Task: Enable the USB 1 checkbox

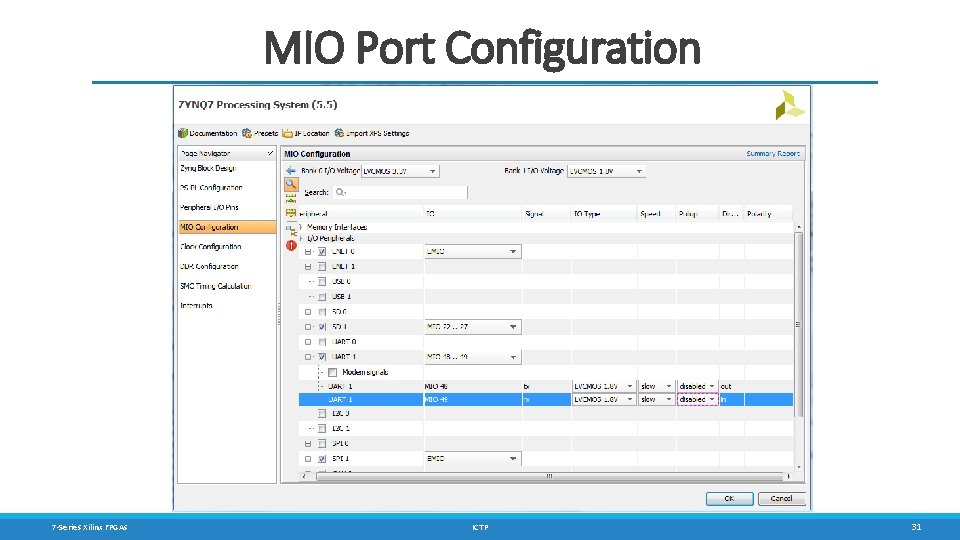Action: 322,297
